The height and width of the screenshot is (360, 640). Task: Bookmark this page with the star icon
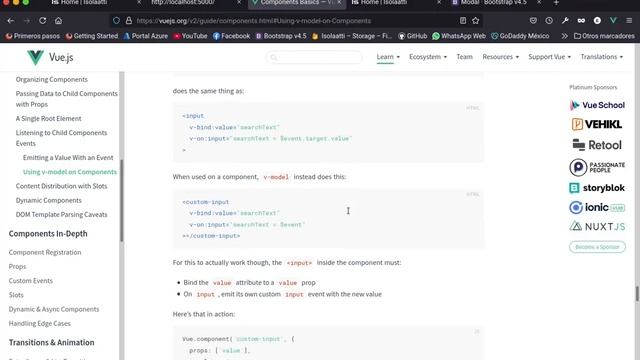[x=476, y=20]
